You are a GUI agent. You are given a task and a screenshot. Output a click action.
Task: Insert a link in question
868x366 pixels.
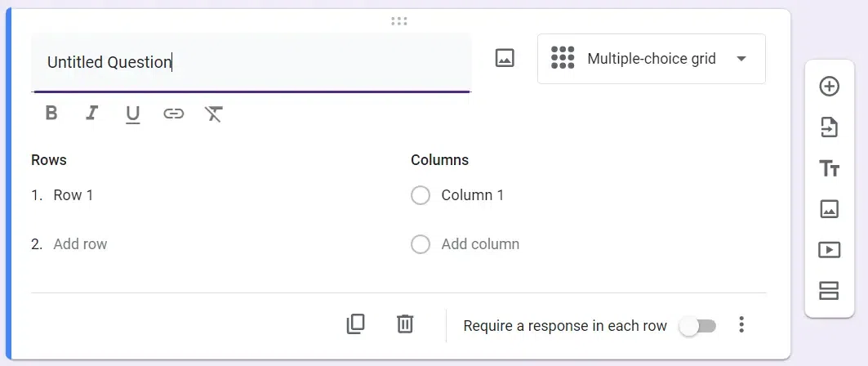point(173,114)
